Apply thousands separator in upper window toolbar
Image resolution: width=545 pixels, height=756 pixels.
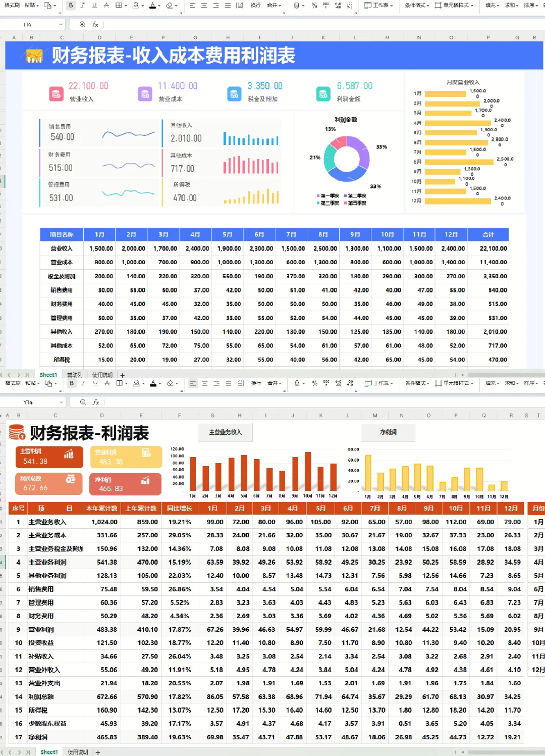coord(325,6)
